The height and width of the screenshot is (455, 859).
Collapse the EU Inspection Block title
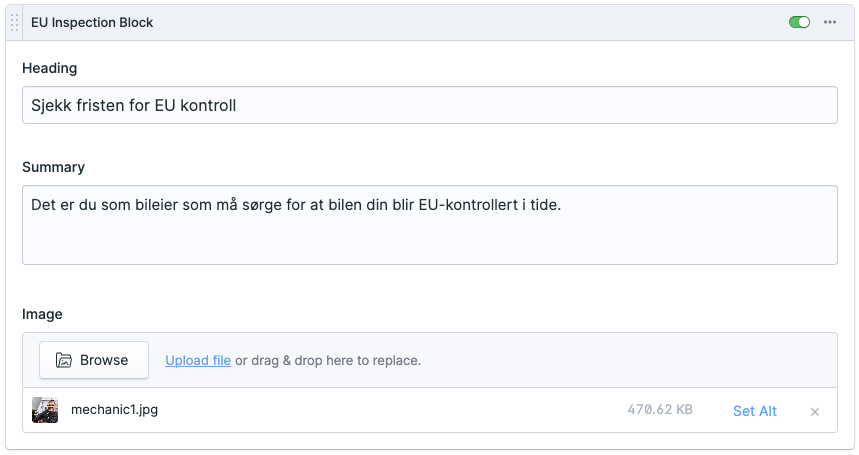[x=92, y=22]
